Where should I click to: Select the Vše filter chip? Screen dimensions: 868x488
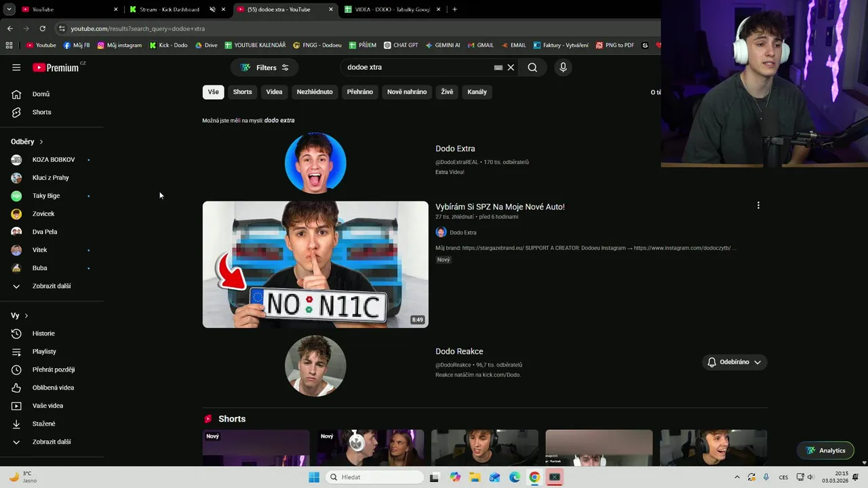214,92
